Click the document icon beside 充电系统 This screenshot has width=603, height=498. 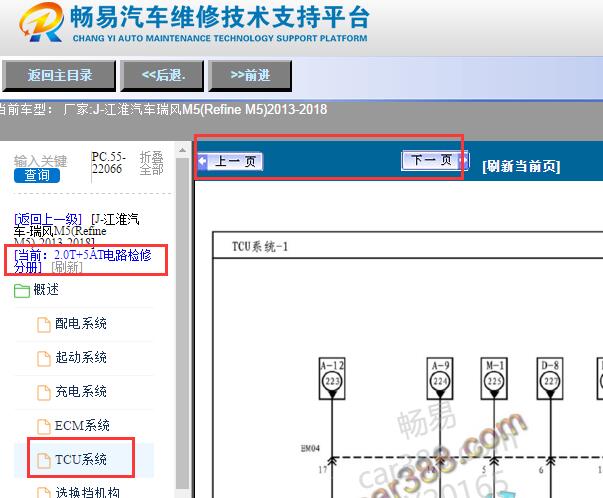(x=44, y=392)
